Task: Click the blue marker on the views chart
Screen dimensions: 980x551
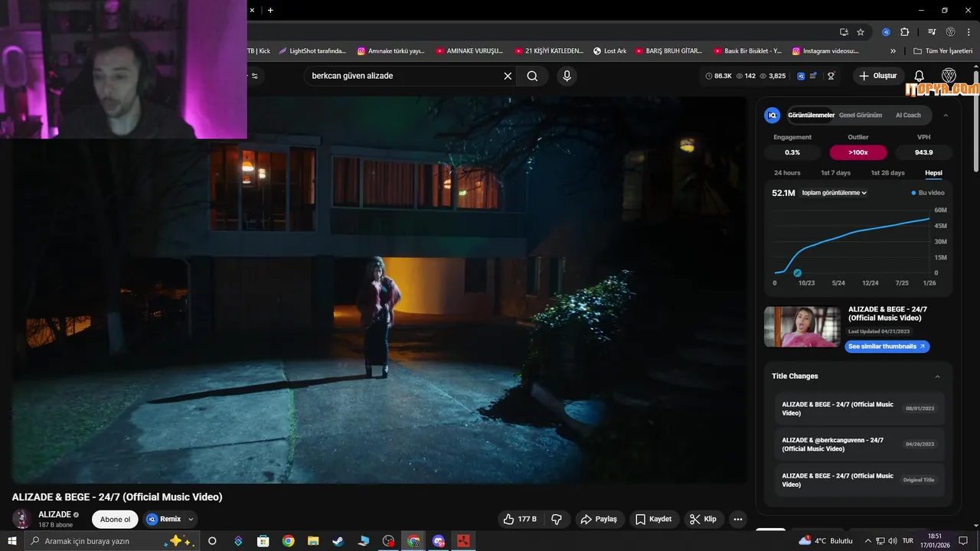Action: (x=797, y=273)
